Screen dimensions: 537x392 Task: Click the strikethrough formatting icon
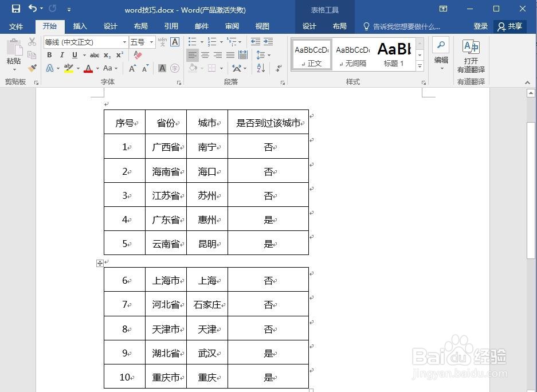pos(95,55)
